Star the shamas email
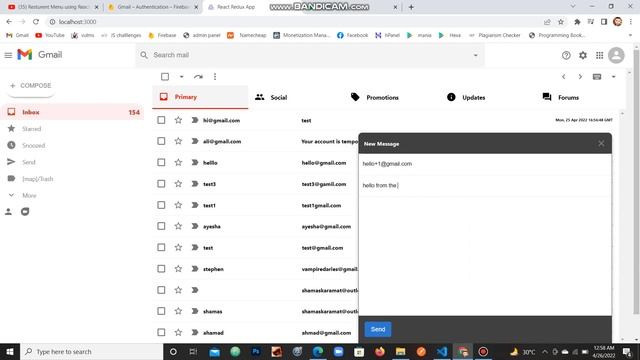 pyautogui.click(x=178, y=311)
